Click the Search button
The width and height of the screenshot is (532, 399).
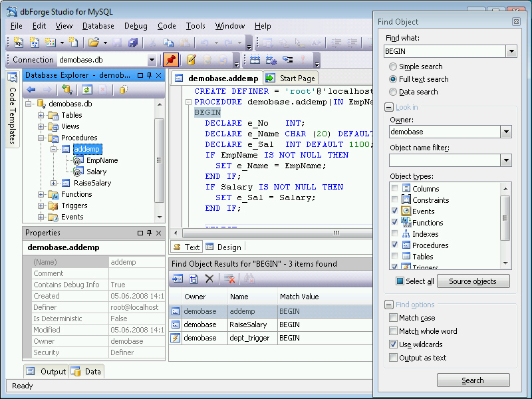pos(473,380)
